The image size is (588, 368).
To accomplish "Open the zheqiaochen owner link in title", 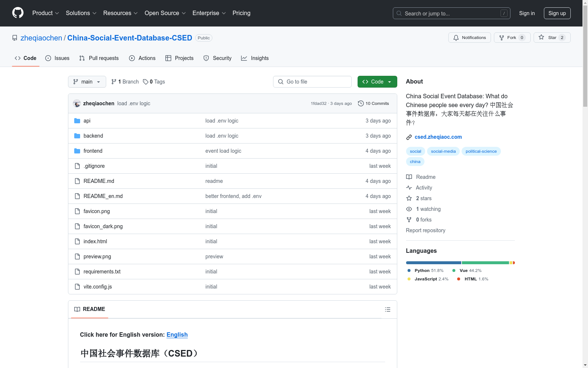I will 41,38.
